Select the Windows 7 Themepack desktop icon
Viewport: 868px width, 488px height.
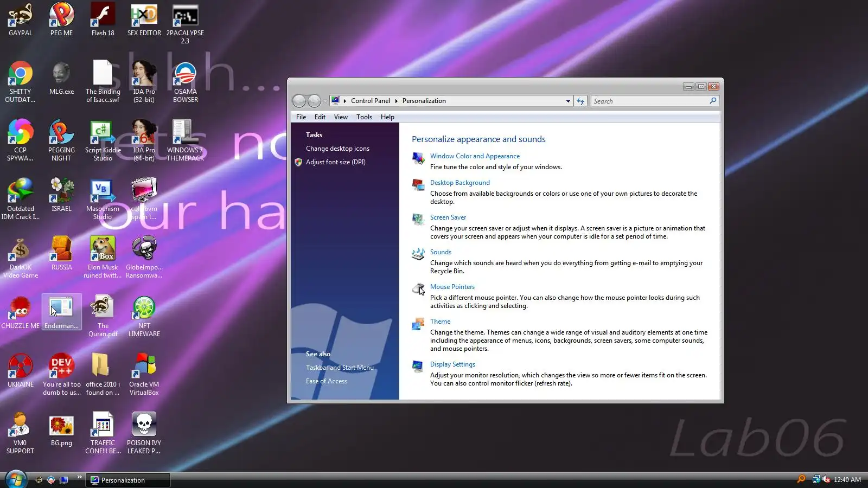(x=185, y=140)
